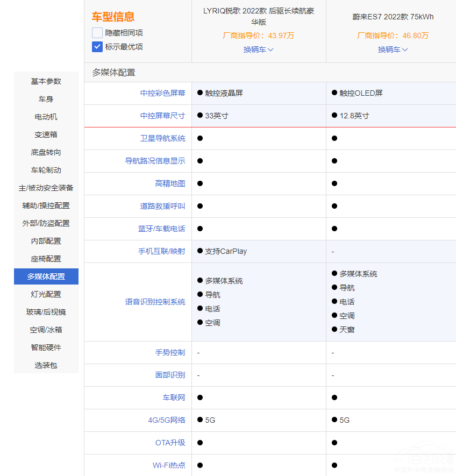The image size is (456, 476).
Task: Click the 中控彩色屏幕 parameter link
Action: coord(162,93)
